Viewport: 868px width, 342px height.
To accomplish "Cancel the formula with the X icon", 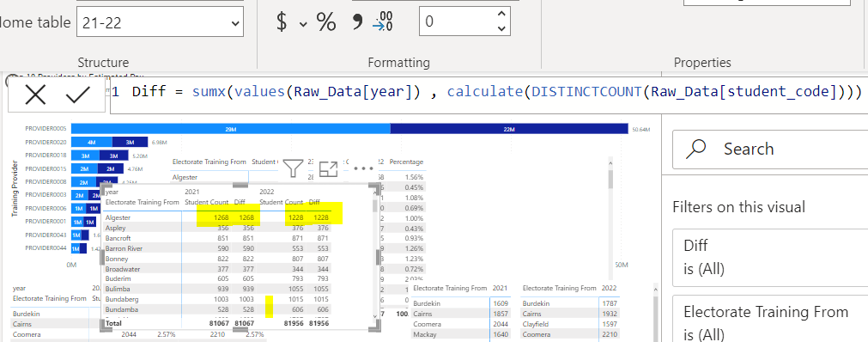I will (x=35, y=95).
